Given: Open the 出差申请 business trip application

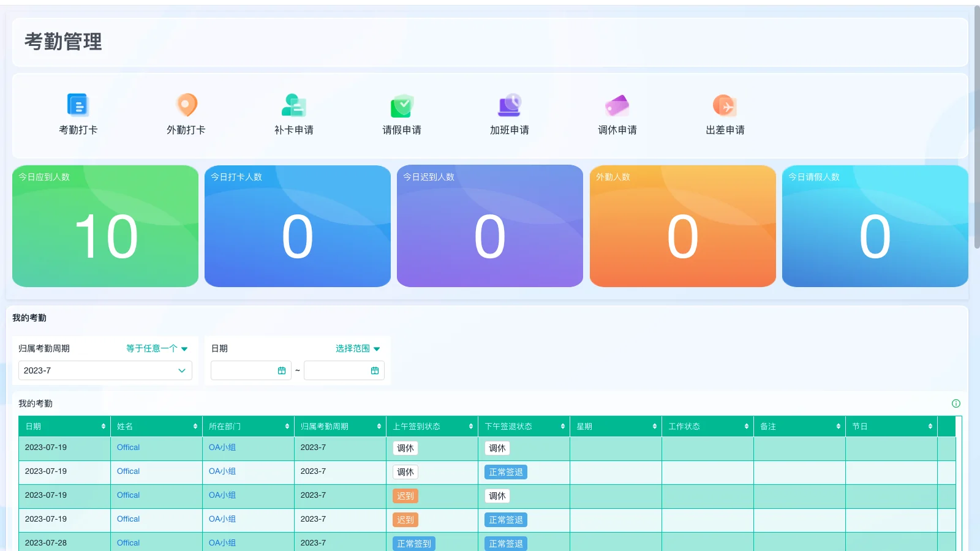Looking at the screenshot, I should [725, 113].
